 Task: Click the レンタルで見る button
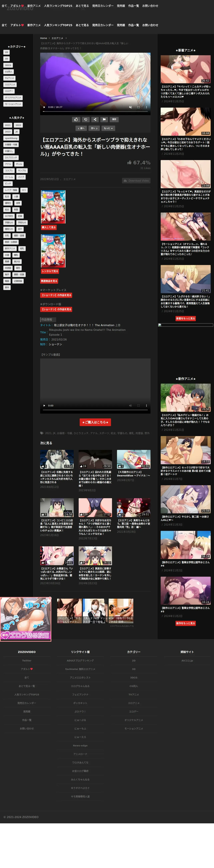[50, 271]
